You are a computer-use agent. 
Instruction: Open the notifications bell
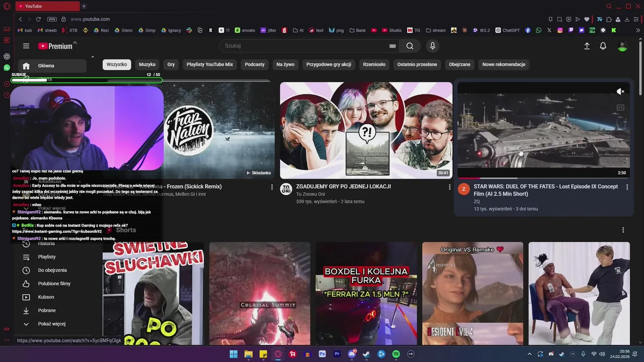click(603, 46)
